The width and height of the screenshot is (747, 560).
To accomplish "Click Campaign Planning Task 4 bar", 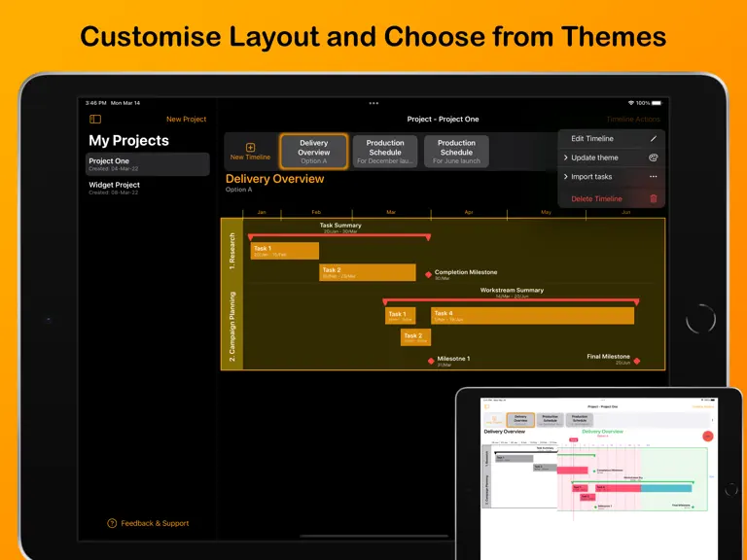I will [x=533, y=316].
